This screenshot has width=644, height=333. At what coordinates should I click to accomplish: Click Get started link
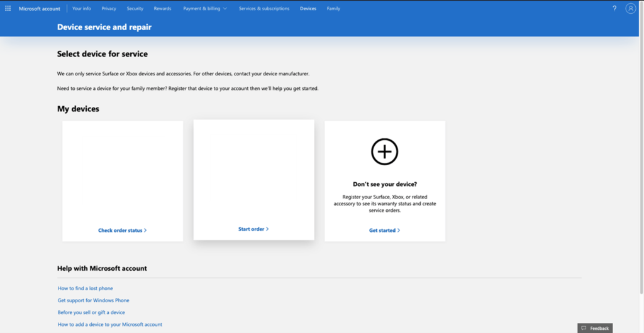click(x=384, y=231)
